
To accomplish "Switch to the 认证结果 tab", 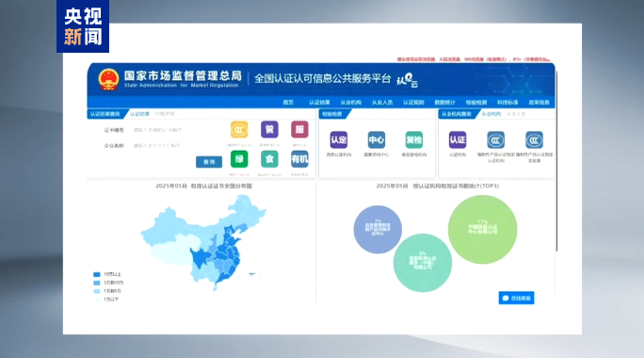I will click(139, 114).
